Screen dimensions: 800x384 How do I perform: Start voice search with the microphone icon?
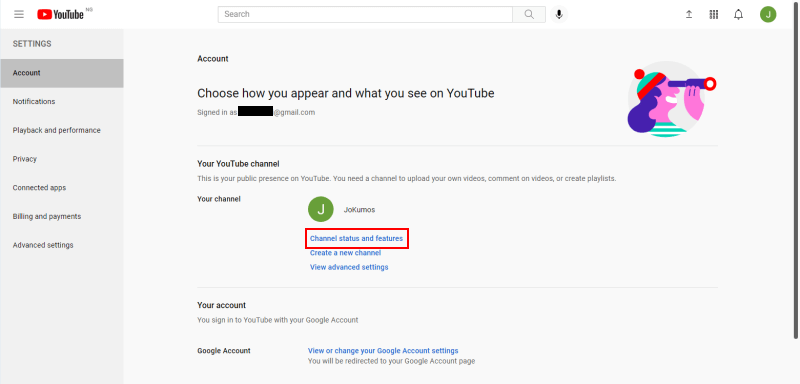559,14
